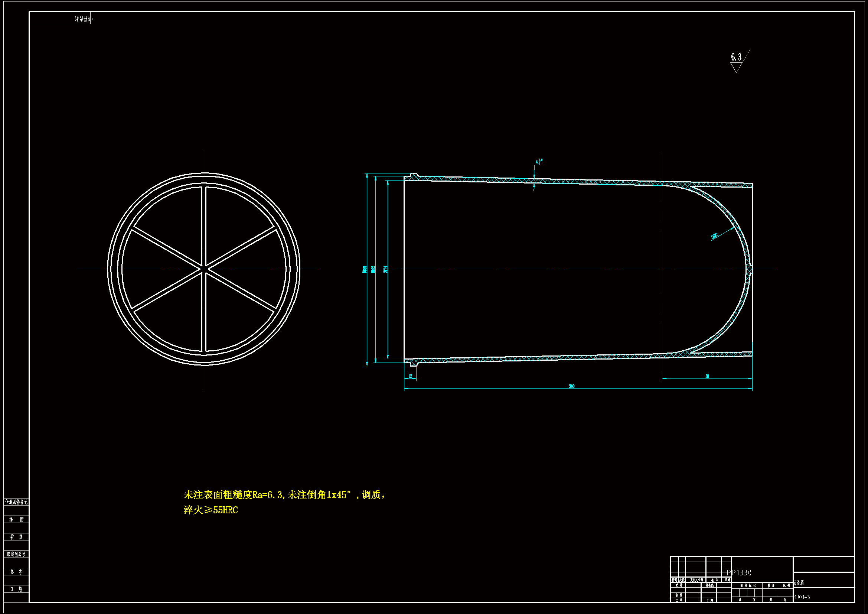Select the Ø188 diameter dimension text

[x=365, y=269]
